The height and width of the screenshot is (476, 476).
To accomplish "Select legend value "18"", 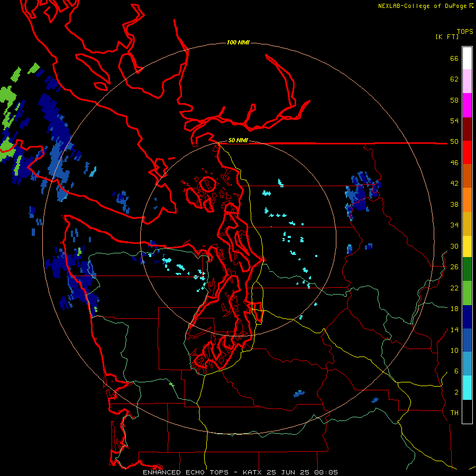I will (454, 309).
